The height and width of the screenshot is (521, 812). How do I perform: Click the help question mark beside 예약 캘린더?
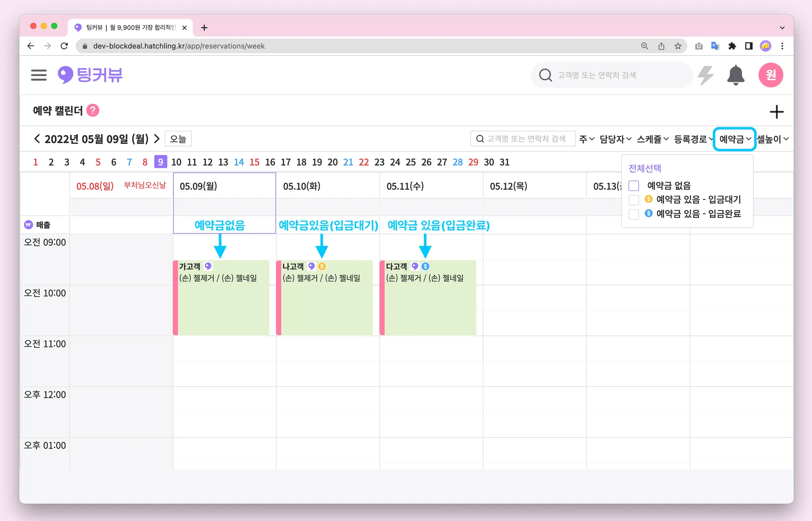click(93, 111)
